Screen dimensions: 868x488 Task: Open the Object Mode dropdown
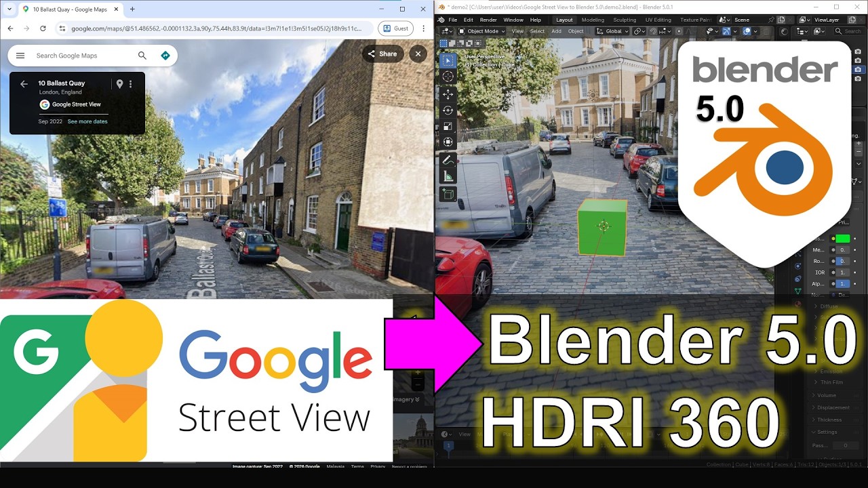pos(481,31)
